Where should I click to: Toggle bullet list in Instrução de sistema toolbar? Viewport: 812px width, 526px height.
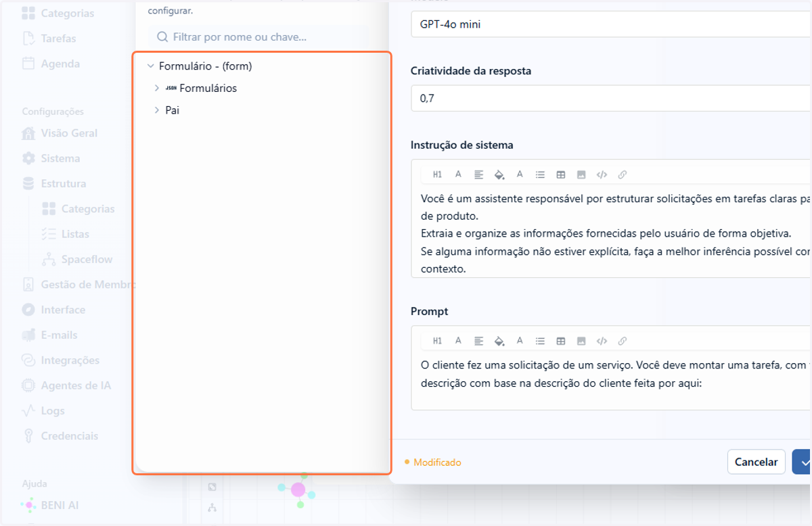(x=540, y=174)
